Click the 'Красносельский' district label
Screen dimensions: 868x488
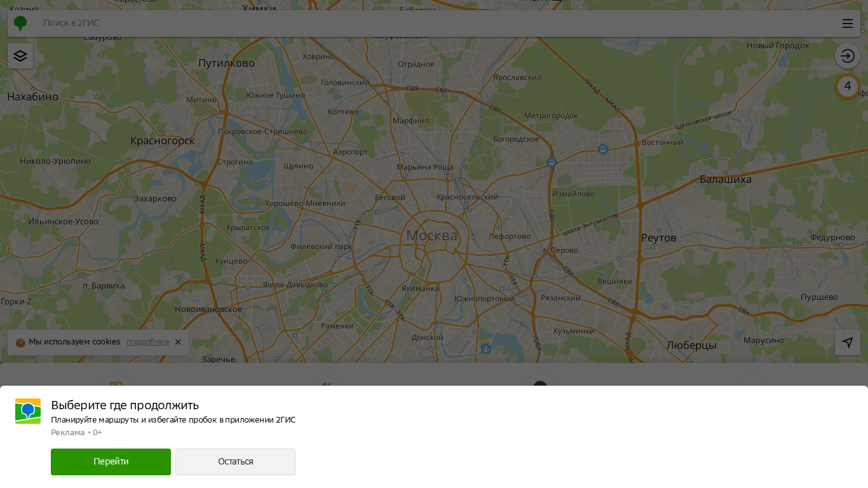tap(467, 197)
